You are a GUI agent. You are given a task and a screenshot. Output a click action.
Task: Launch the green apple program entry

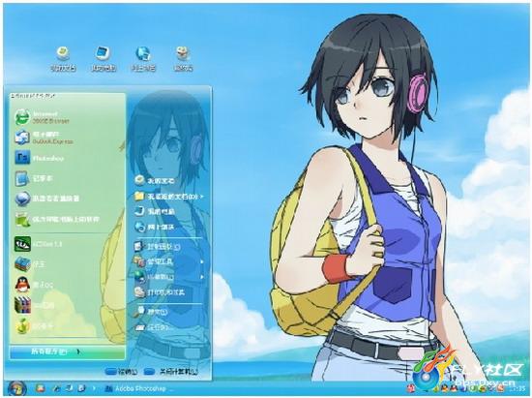(x=34, y=326)
